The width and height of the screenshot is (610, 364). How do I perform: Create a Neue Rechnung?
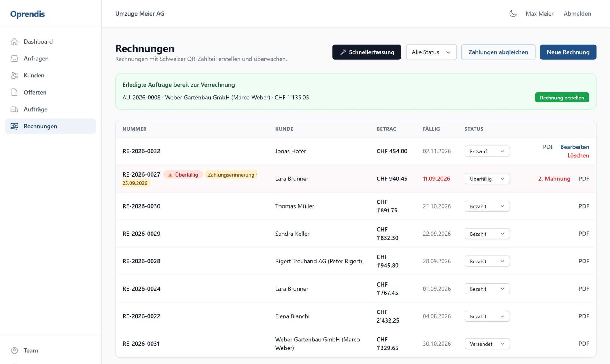tap(568, 52)
